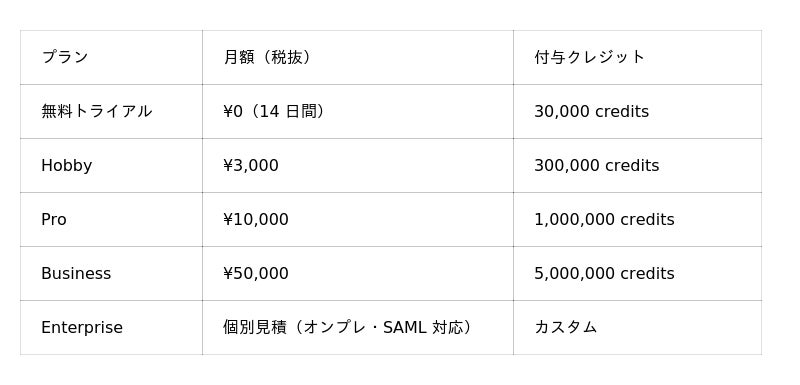Click the 付与クレジット column header
This screenshot has width=800, height=385.
[637, 57]
